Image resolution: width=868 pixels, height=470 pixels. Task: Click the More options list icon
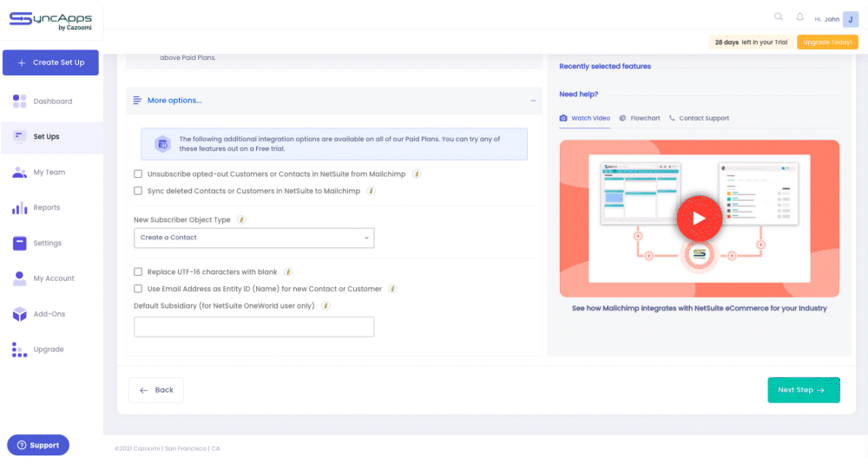[137, 100]
